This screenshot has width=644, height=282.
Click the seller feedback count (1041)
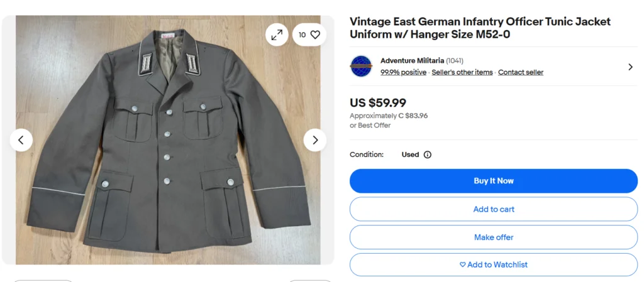click(455, 61)
